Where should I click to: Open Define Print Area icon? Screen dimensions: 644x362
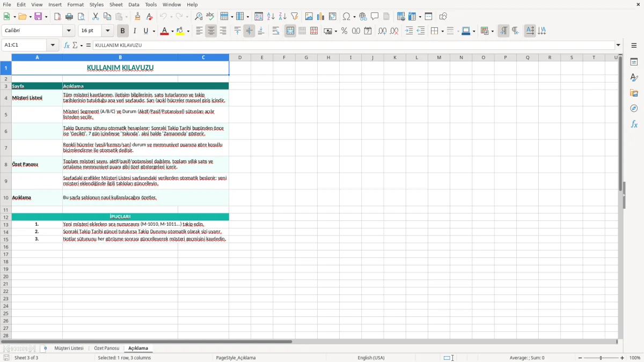tap(401, 17)
